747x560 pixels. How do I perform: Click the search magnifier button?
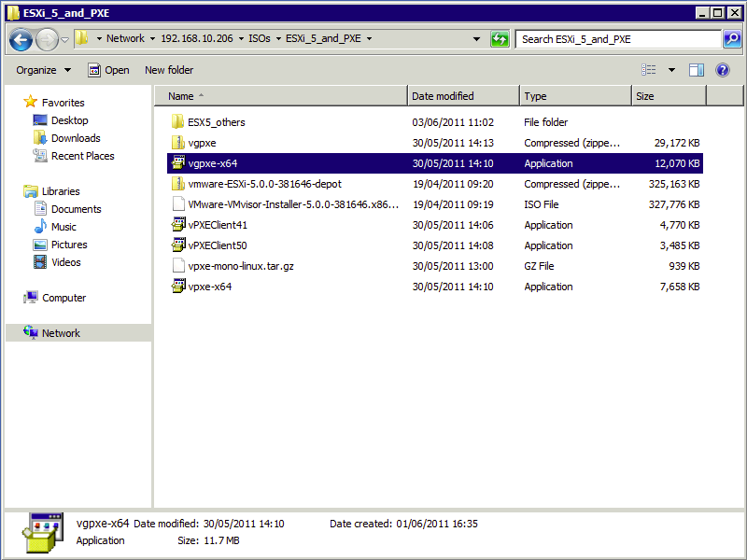pyautogui.click(x=732, y=39)
